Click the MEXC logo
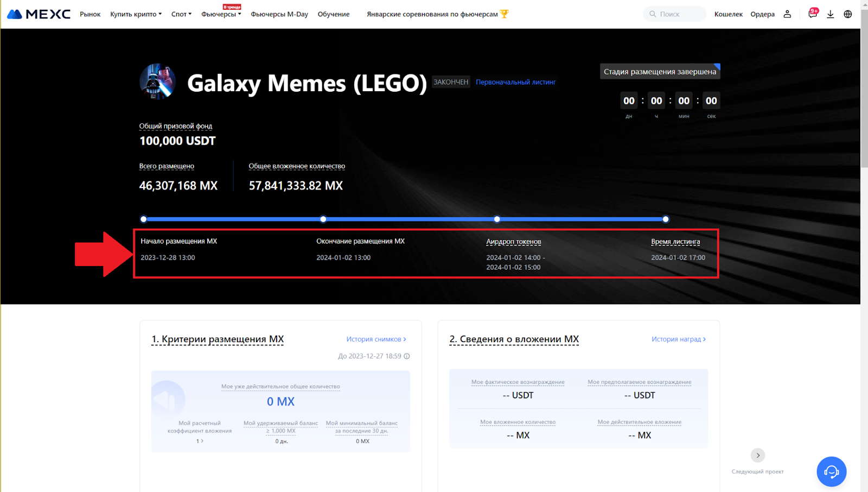The width and height of the screenshot is (868, 492). pos(39,14)
